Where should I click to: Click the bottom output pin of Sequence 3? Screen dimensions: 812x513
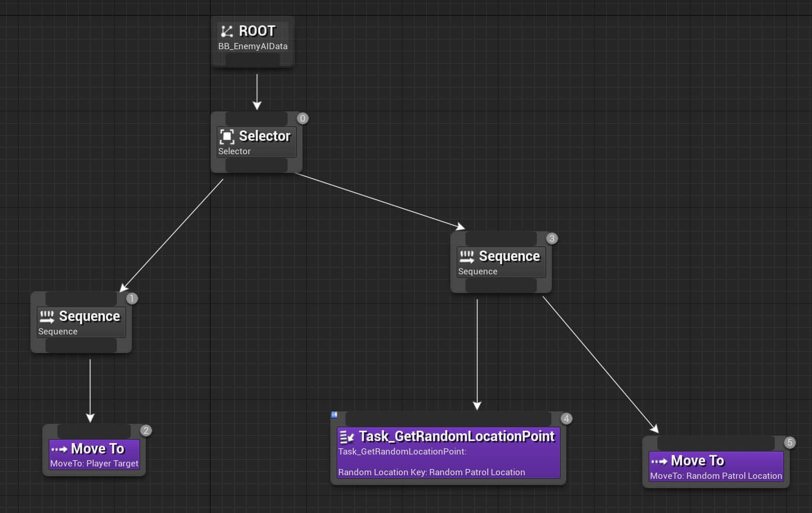click(501, 285)
